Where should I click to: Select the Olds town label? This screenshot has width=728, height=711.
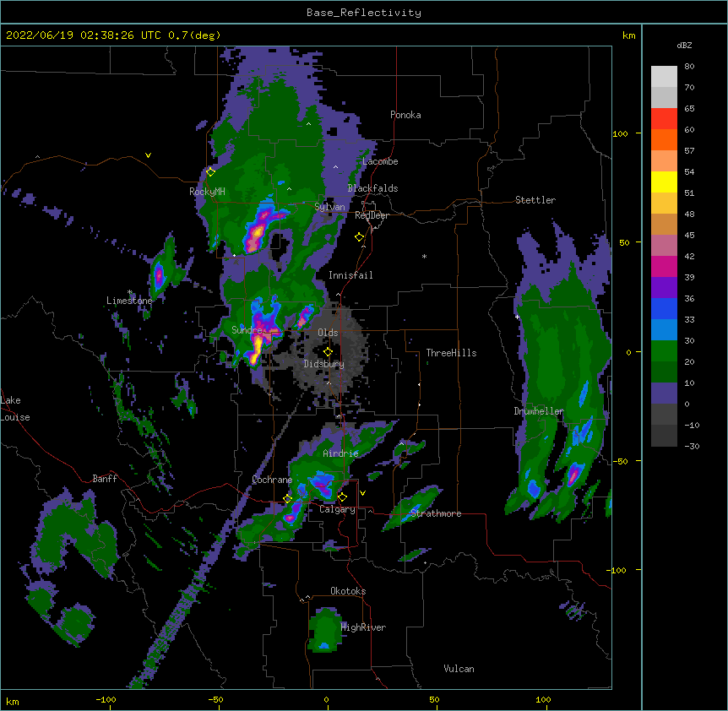(328, 333)
